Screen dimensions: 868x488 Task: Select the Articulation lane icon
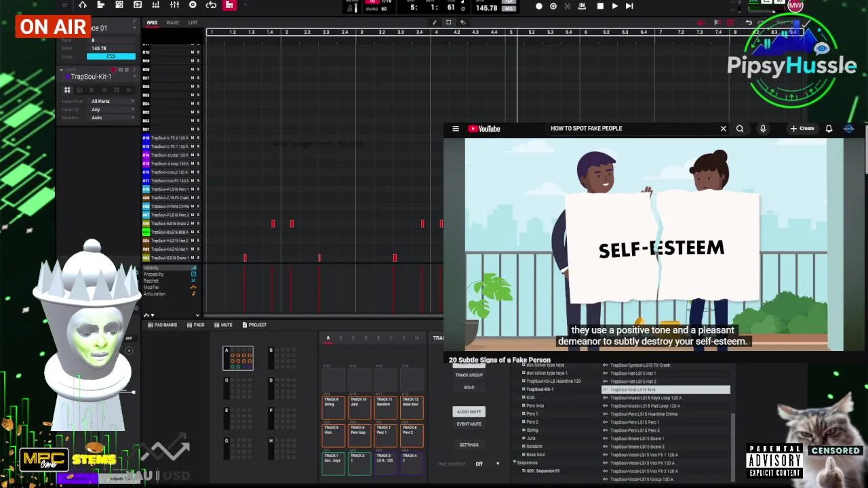click(193, 293)
